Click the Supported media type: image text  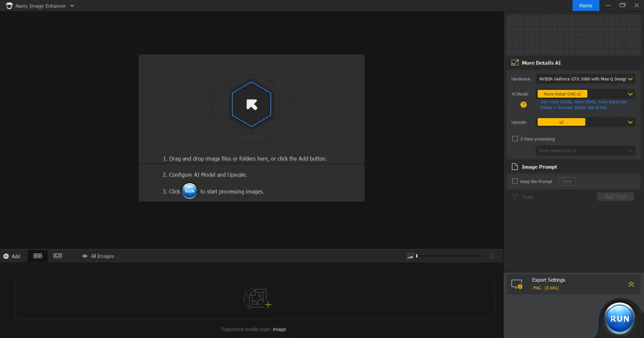[254, 329]
